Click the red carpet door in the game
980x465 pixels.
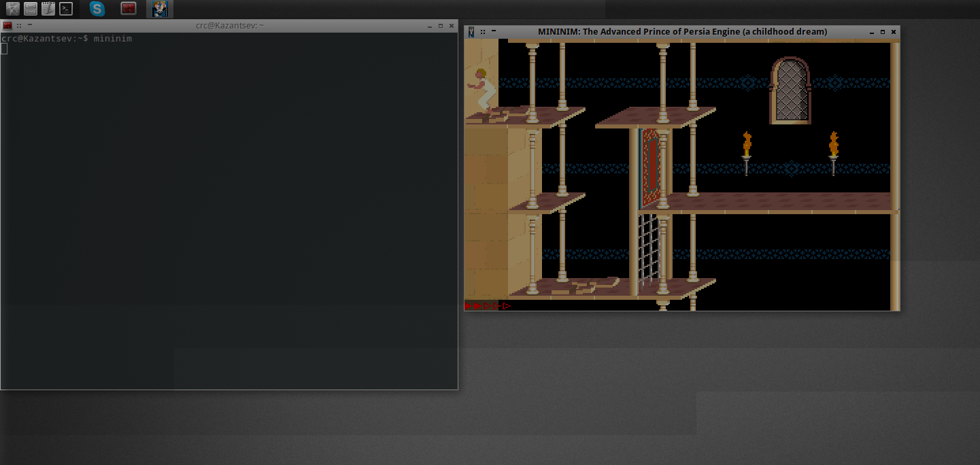pos(650,167)
